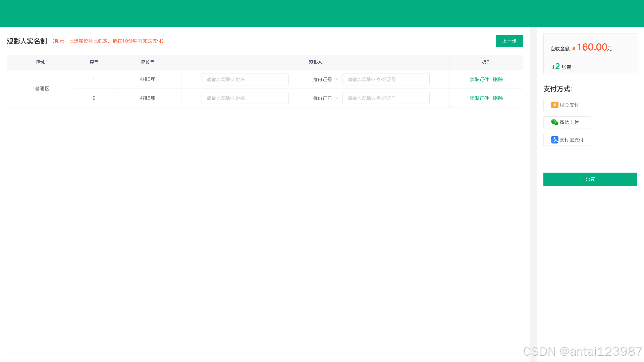Click 上一步 button to go back
Image resolution: width=644 pixels, height=362 pixels.
pyautogui.click(x=509, y=41)
